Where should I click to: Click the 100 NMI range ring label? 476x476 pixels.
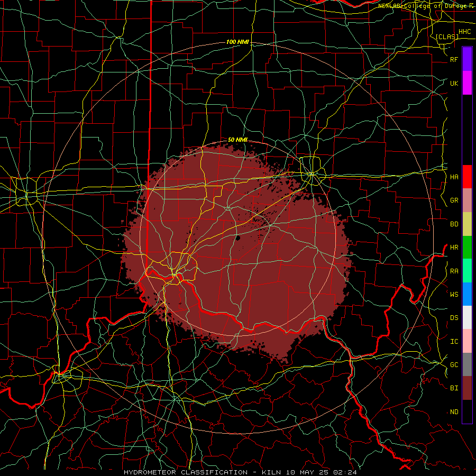click(237, 42)
